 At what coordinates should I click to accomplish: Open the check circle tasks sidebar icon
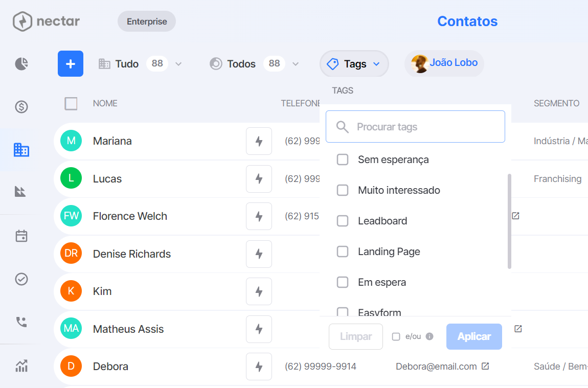tap(21, 279)
